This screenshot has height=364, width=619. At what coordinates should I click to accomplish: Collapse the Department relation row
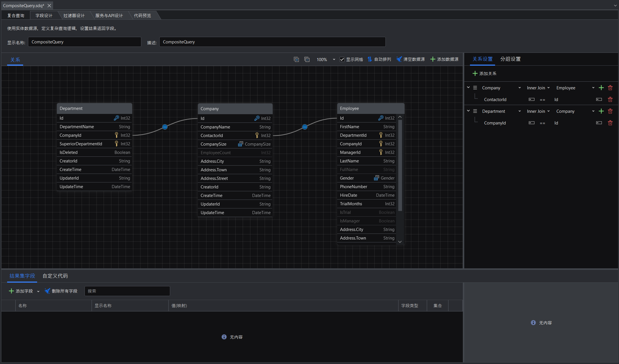(468, 111)
